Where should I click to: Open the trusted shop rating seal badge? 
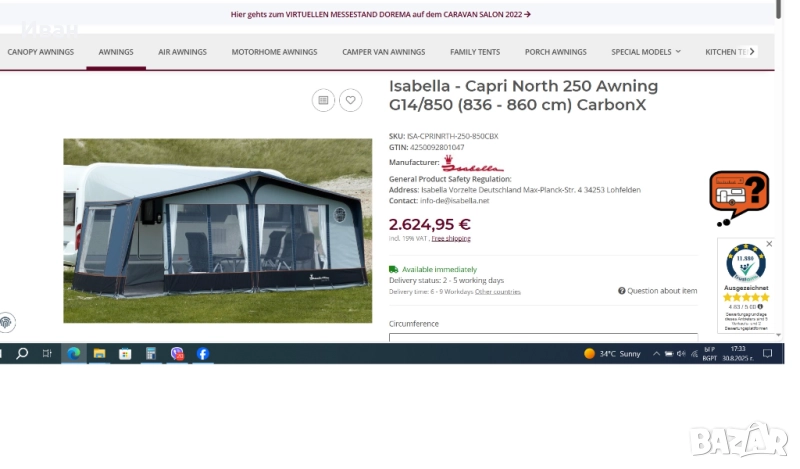746,285
